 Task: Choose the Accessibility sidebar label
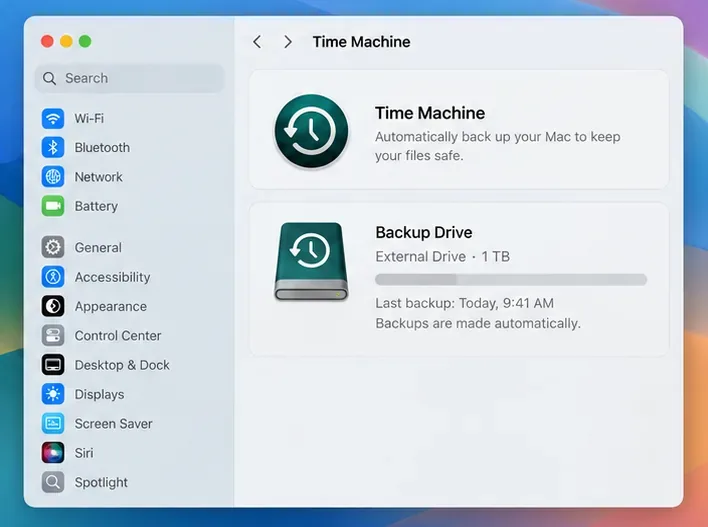[x=112, y=277]
